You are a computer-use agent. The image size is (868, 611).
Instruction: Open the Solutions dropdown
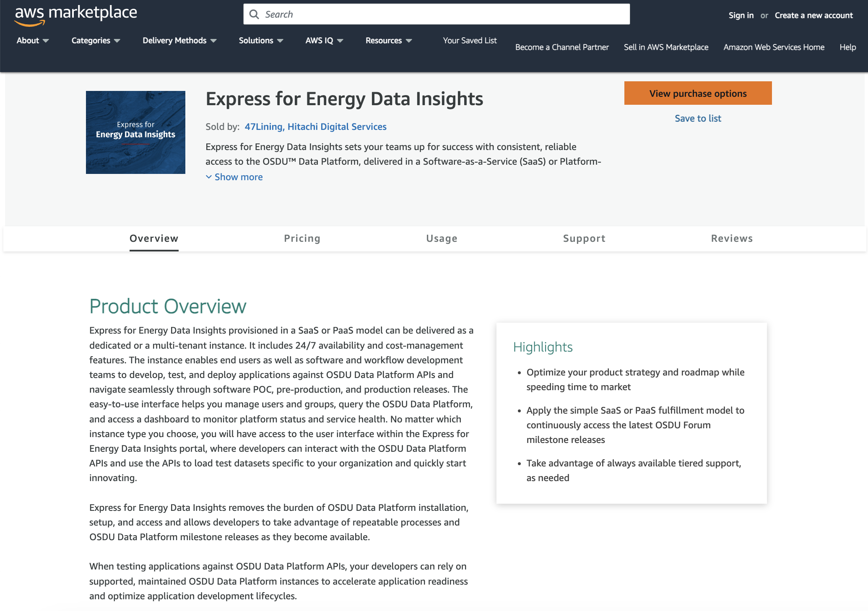tap(261, 40)
